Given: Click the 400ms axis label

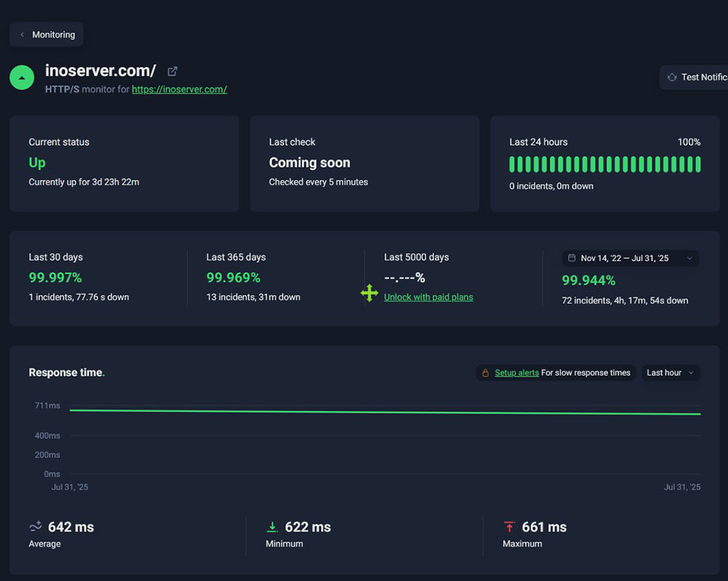Looking at the screenshot, I should 47,435.
